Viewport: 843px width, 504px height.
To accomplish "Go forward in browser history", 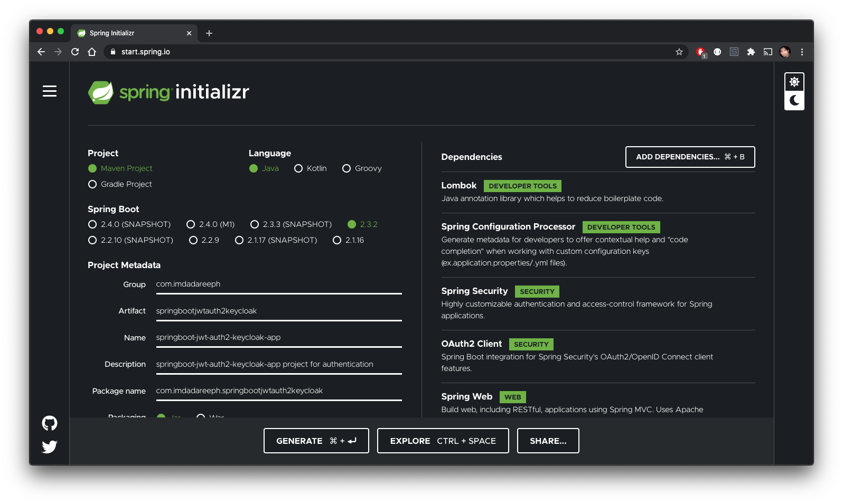I will tap(58, 52).
